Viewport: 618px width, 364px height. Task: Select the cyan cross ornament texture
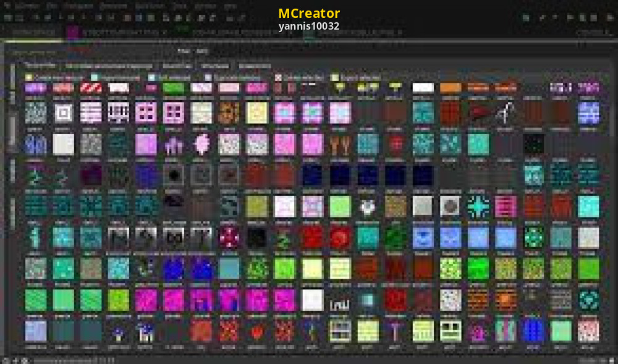478,206
